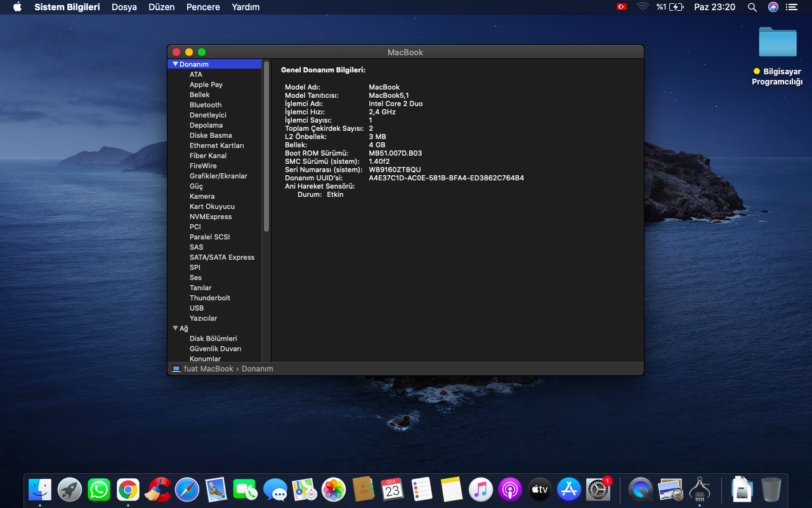This screenshot has width=812, height=508.
Task: Open Siri from the menu bar
Action: coord(773,7)
